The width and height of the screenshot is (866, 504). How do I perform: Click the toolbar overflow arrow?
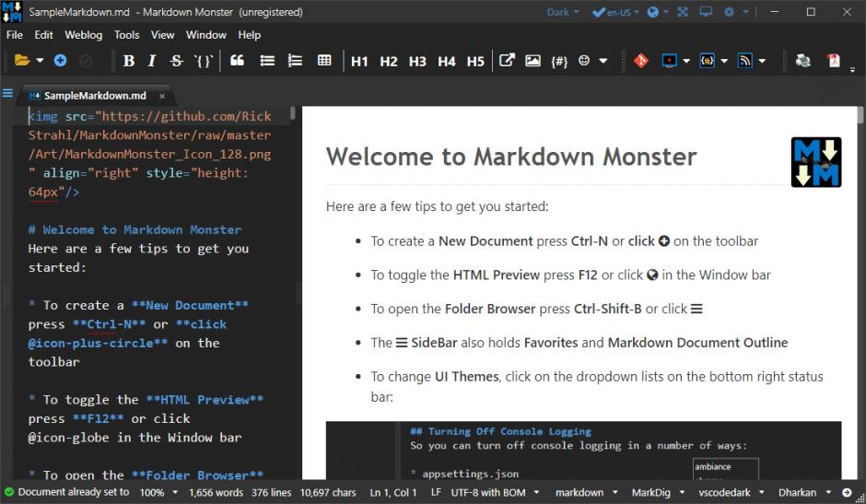point(852,70)
